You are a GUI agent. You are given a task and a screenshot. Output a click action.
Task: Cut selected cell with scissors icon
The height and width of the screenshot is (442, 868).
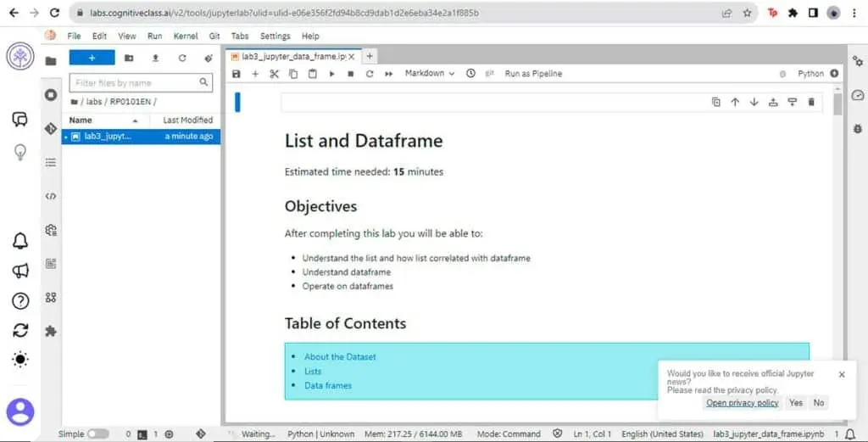click(274, 74)
